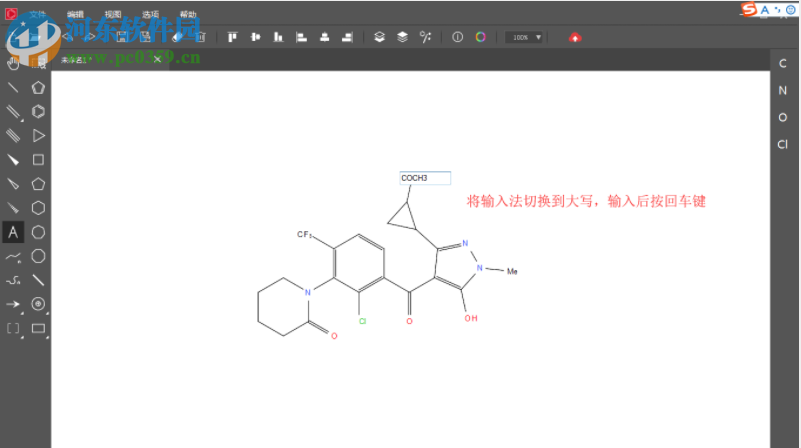Open the 文件 menu
Viewport: 801px width, 448px height.
tap(37, 14)
